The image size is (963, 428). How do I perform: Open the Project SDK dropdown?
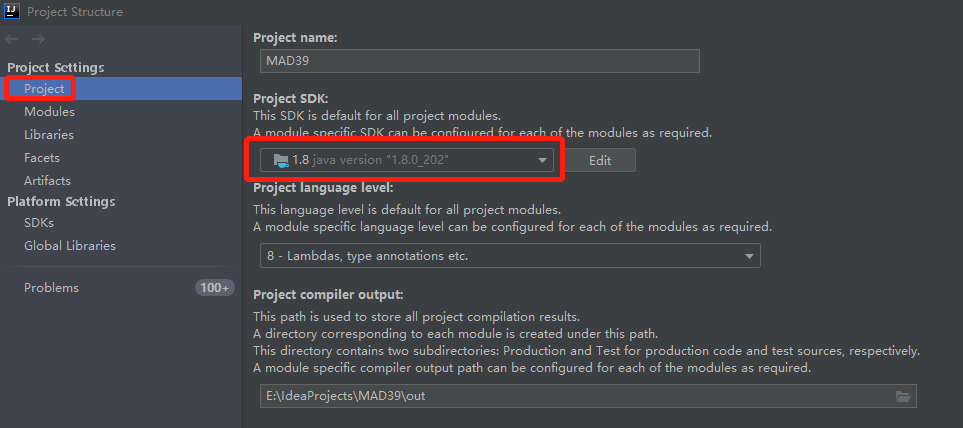(406, 160)
